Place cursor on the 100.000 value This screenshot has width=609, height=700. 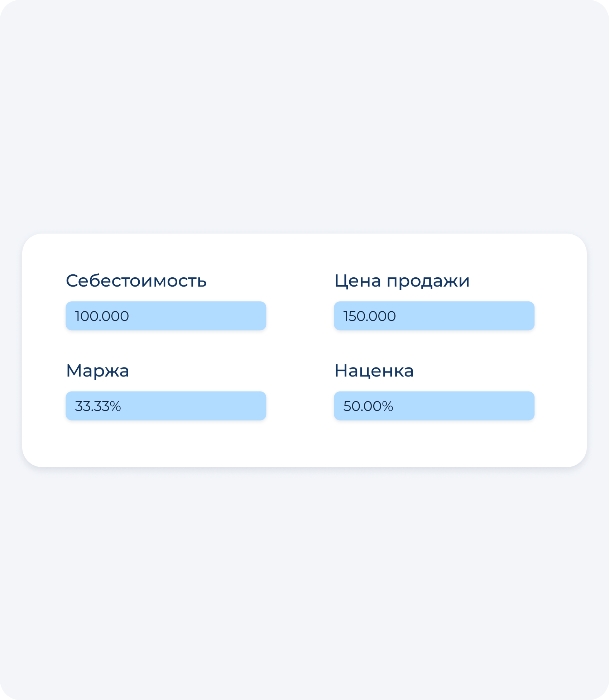(102, 316)
